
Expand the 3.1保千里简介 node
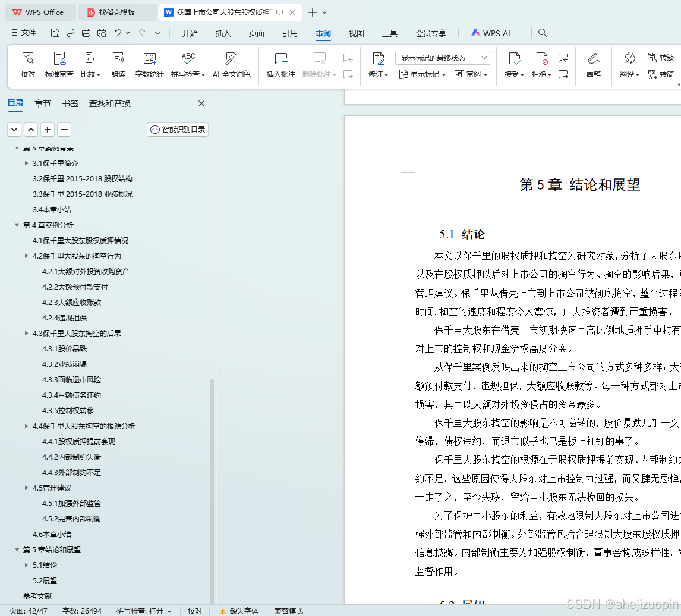pyautogui.click(x=27, y=163)
